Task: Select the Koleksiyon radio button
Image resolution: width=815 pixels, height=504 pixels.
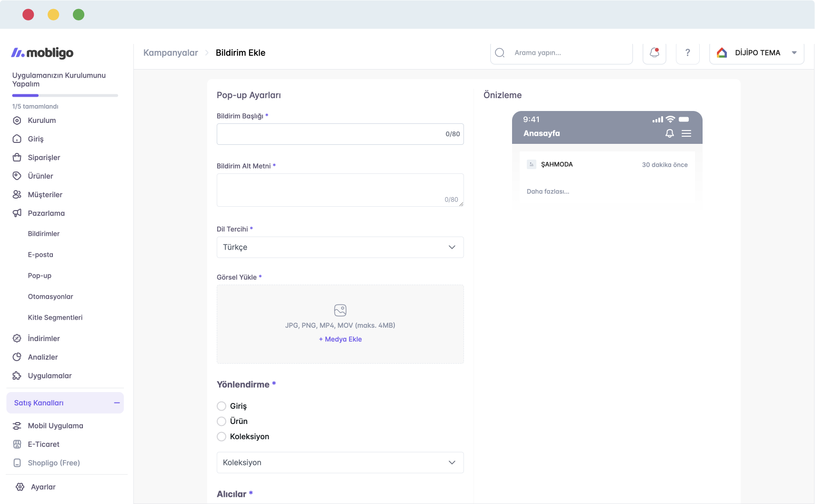Action: pos(221,436)
